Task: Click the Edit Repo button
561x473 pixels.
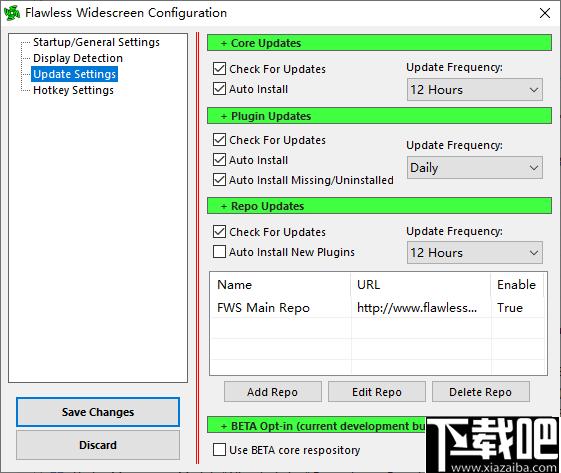Action: 377,392
